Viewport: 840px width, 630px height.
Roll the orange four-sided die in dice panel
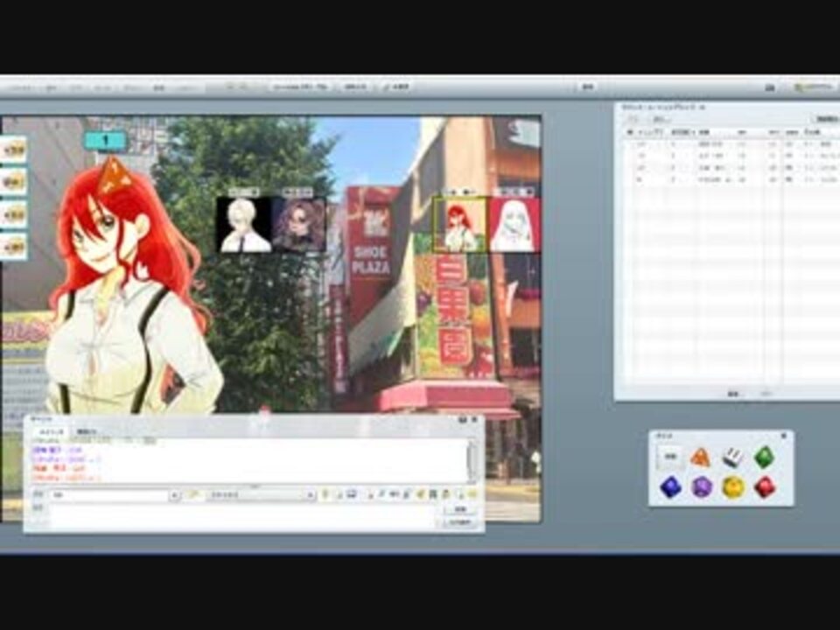tap(700, 457)
